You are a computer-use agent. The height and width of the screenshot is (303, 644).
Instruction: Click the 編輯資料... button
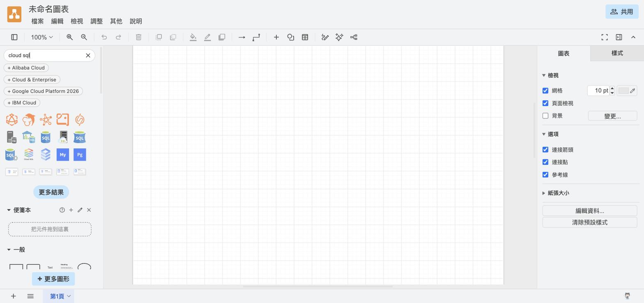click(x=590, y=210)
